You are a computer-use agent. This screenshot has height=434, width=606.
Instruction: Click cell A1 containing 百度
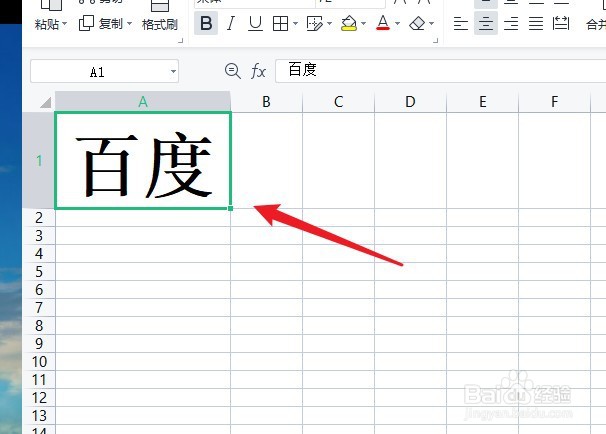tap(143, 160)
